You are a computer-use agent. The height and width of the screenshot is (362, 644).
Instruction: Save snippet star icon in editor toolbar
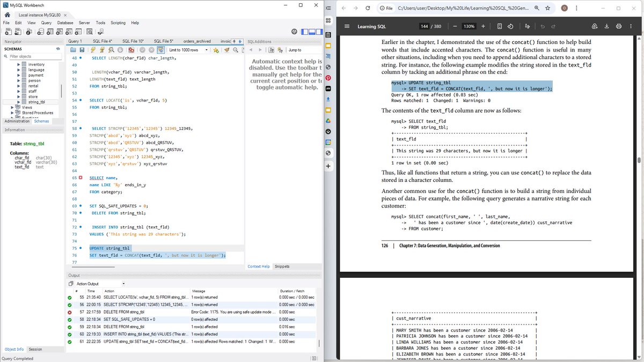(215, 50)
